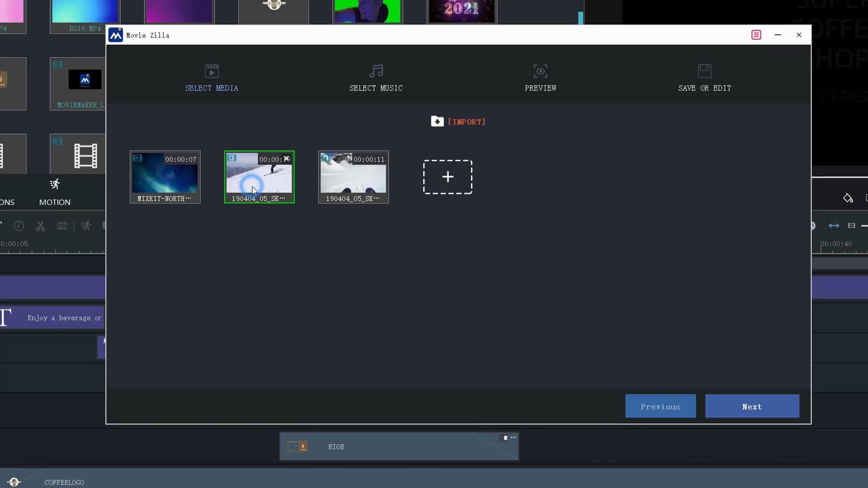Click the Previous button

(x=660, y=406)
